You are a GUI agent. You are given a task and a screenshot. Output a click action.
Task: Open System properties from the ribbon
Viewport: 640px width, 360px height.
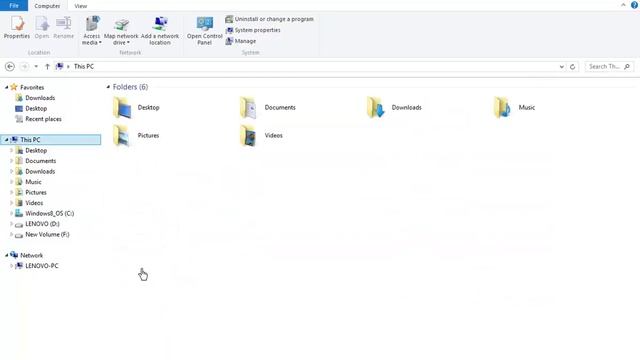pos(253,30)
